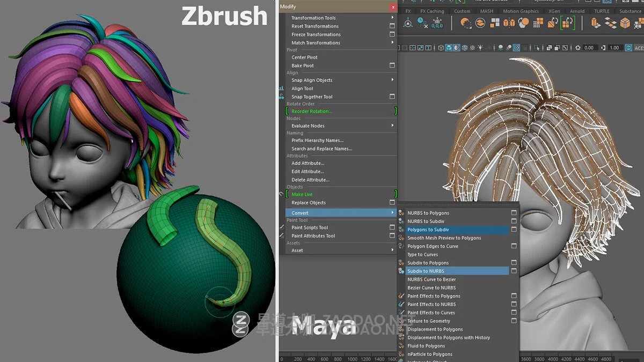The height and width of the screenshot is (362, 644).
Task: Click the shaded display cube icon in viewport toolbar
Action: (x=449, y=47)
